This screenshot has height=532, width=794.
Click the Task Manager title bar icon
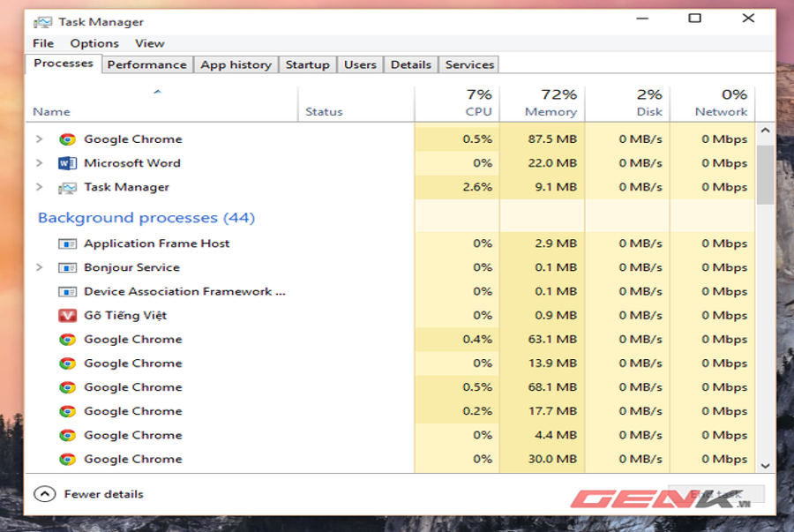point(42,22)
